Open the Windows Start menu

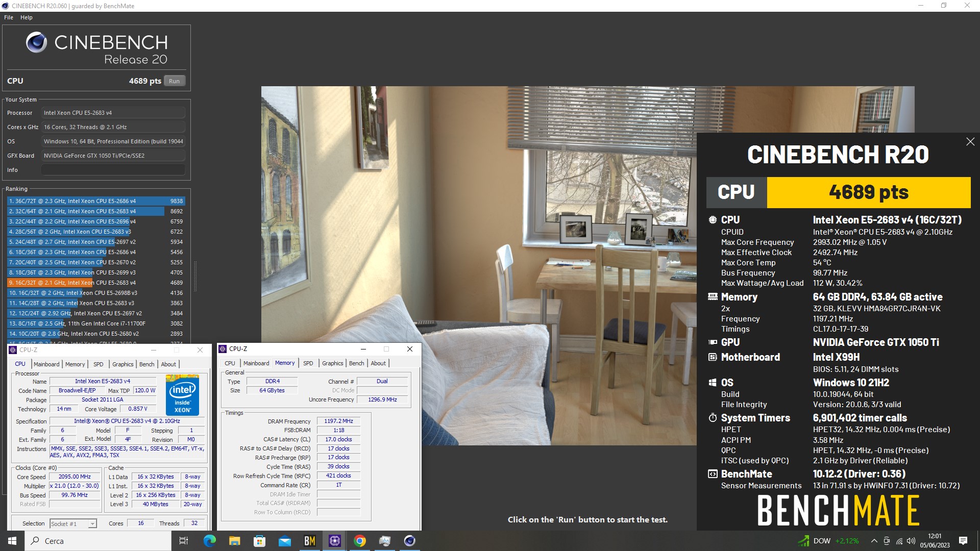(12, 541)
